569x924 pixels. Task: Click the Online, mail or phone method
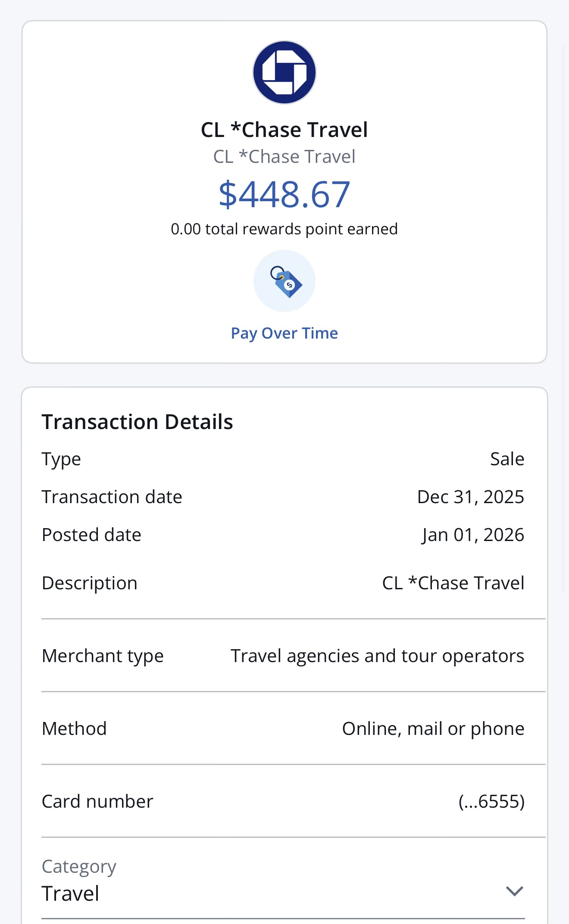click(x=433, y=729)
